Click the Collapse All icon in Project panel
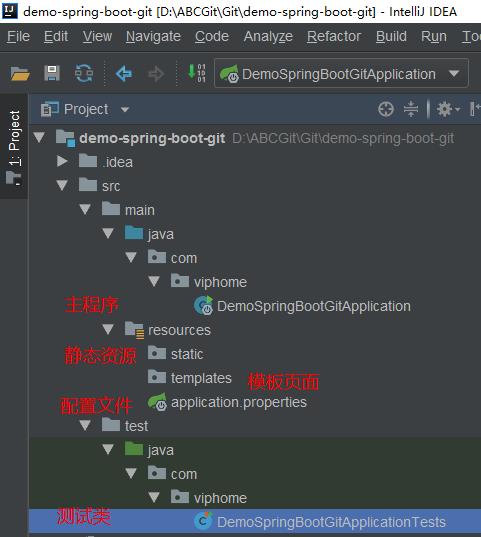Image resolution: width=481 pixels, height=537 pixels. pos(411,110)
